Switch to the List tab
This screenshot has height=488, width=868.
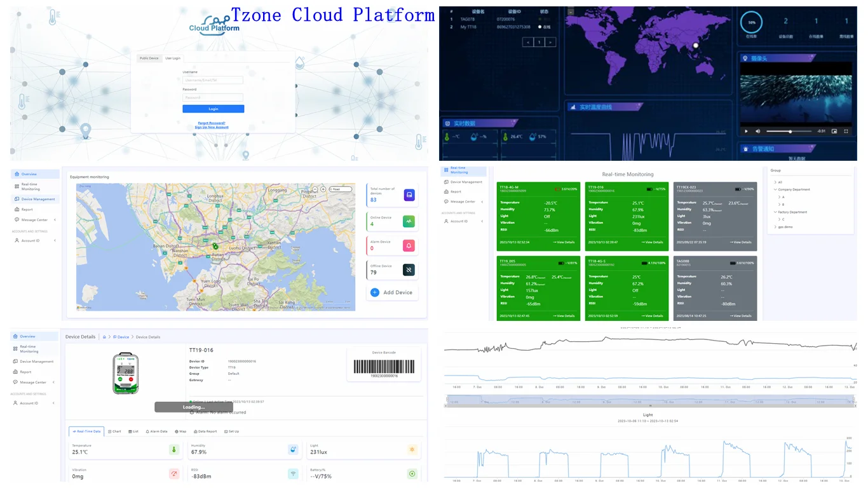pyautogui.click(x=133, y=431)
